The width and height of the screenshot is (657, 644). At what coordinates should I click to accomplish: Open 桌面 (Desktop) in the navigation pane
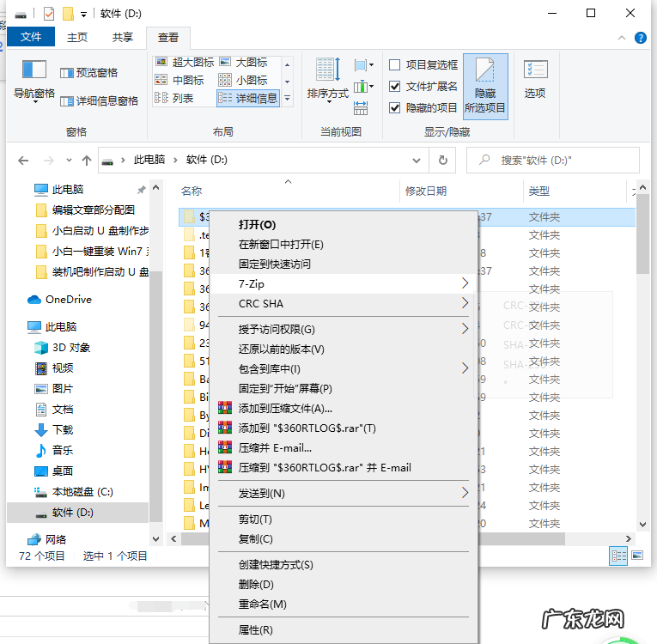pos(54,471)
